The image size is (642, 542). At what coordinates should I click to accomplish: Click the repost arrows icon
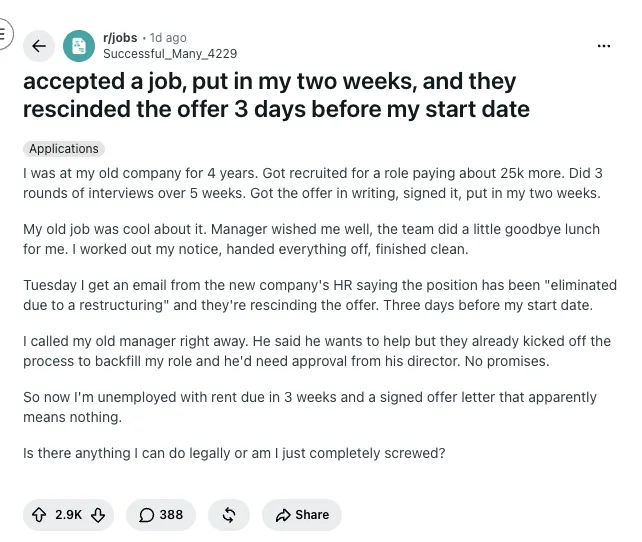coord(229,515)
